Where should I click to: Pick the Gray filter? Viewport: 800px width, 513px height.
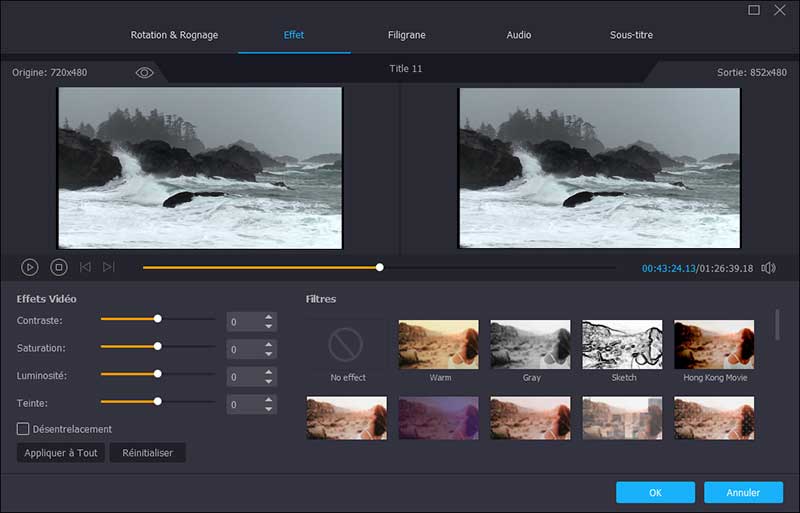point(530,345)
